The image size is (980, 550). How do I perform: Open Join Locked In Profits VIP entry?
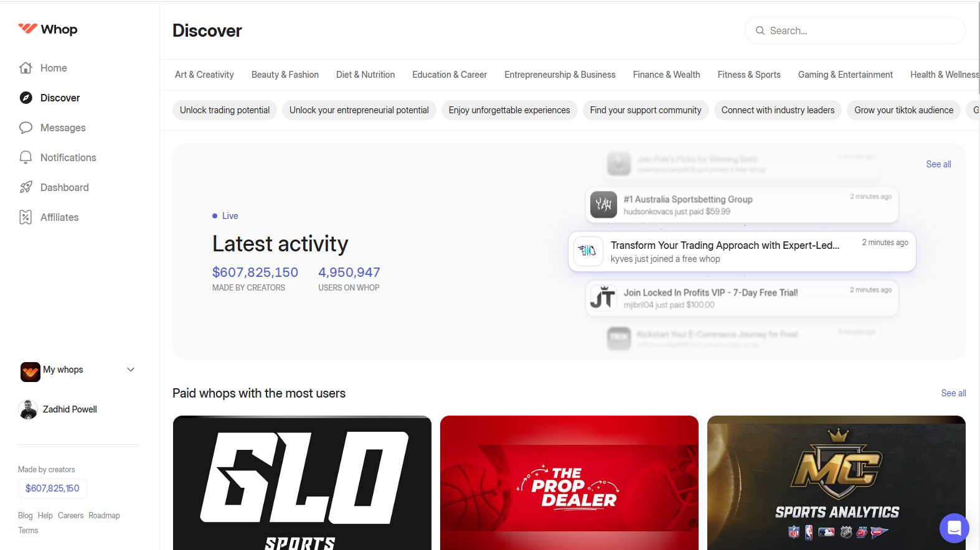742,298
